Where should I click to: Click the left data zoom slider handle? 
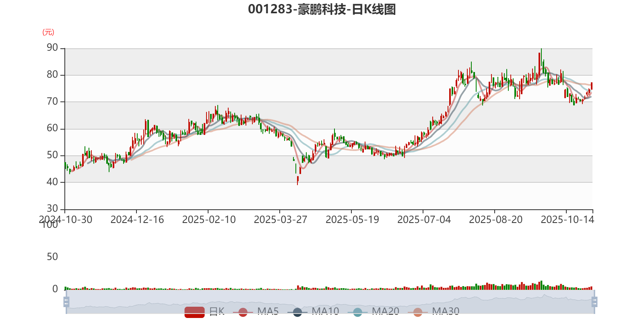coord(66,301)
